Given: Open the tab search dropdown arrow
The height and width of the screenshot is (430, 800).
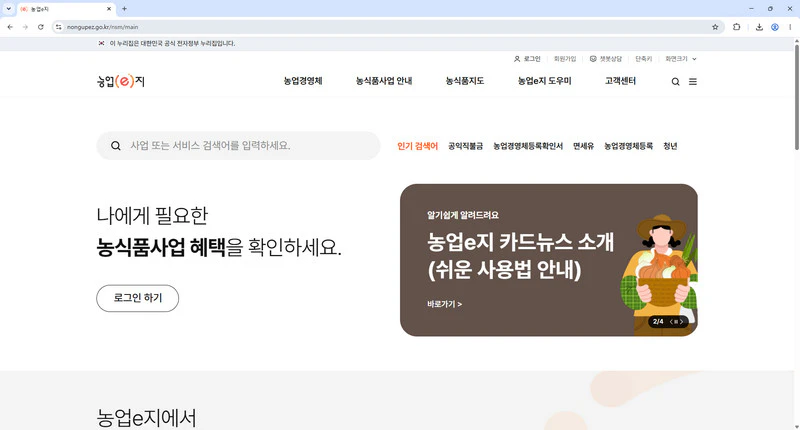Looking at the screenshot, I should [8, 9].
